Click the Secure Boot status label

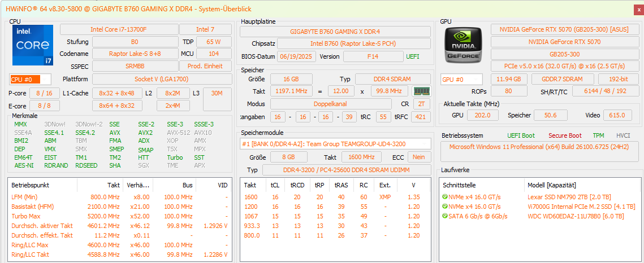pos(565,135)
